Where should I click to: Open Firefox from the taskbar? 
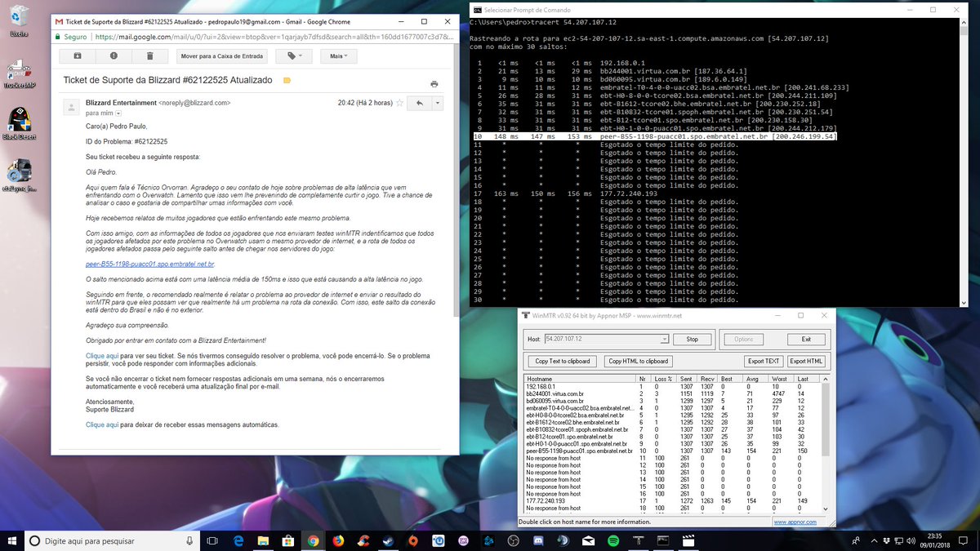[x=338, y=540]
